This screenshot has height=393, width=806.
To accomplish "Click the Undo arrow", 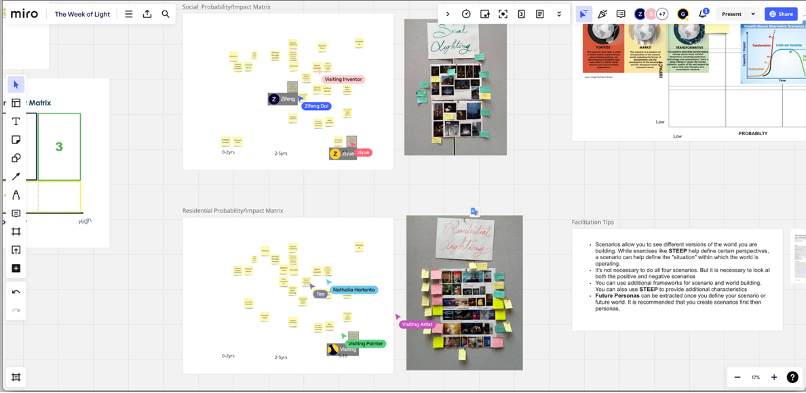I will click(x=16, y=292).
